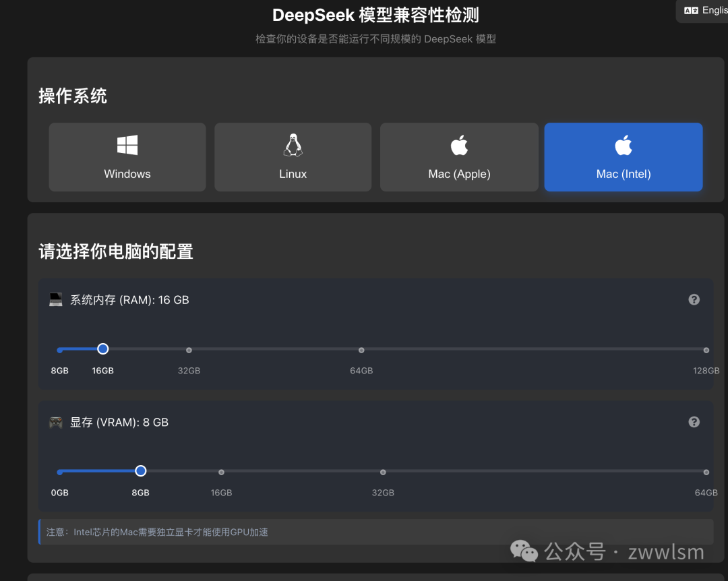Set VRAM slider to the 0GB stop

point(60,472)
